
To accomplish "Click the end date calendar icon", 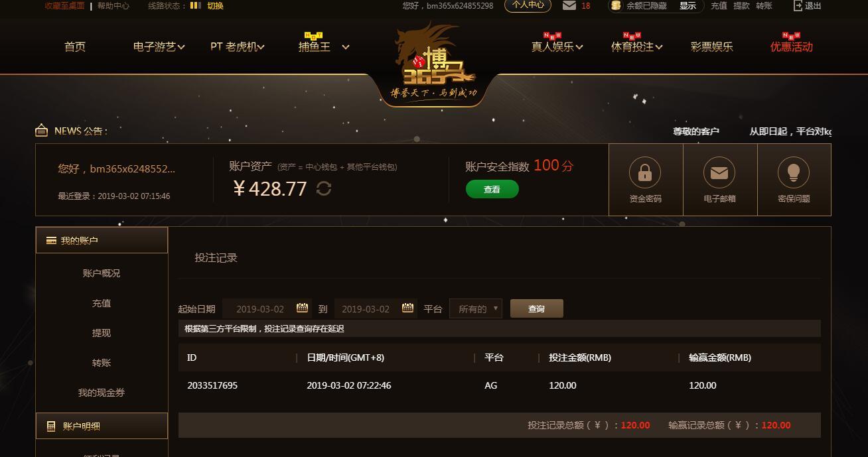I will coord(407,308).
